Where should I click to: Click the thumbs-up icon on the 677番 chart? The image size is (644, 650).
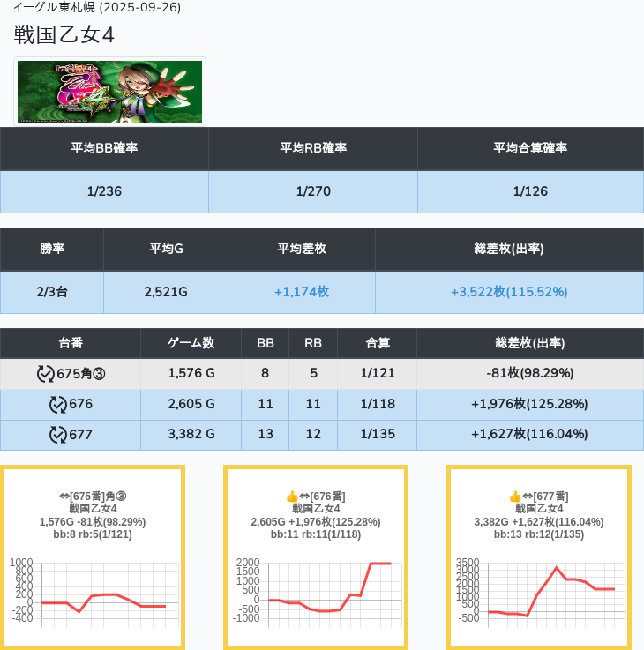[x=515, y=497]
